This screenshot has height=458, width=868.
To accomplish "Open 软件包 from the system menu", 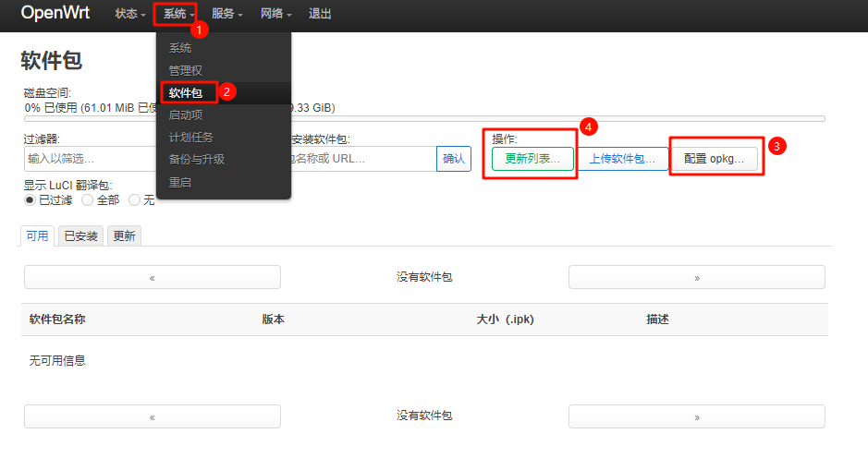I will (x=186, y=92).
